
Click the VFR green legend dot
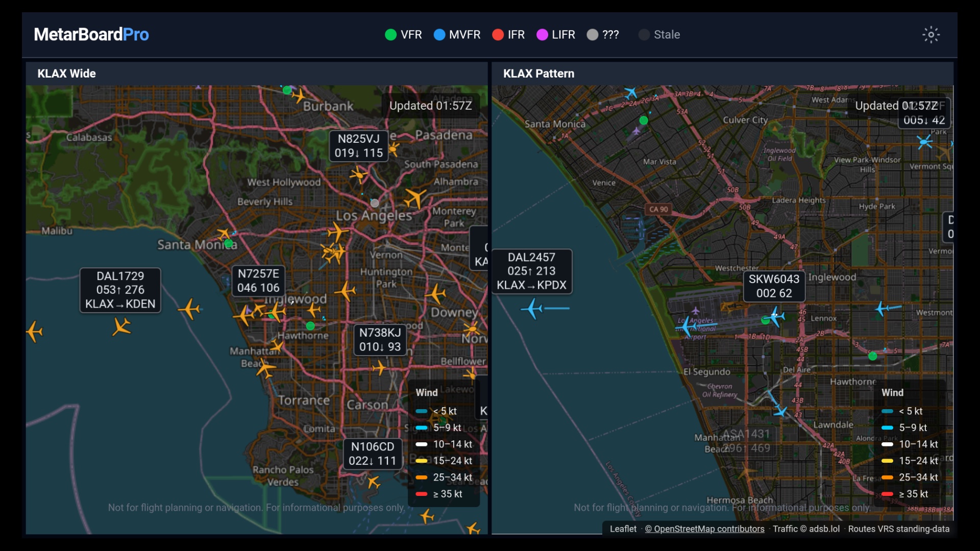[390, 35]
